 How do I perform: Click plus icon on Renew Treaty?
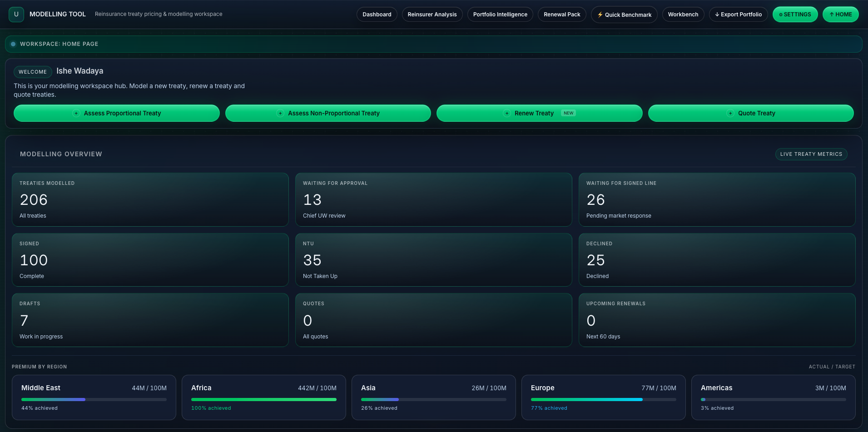pyautogui.click(x=507, y=113)
